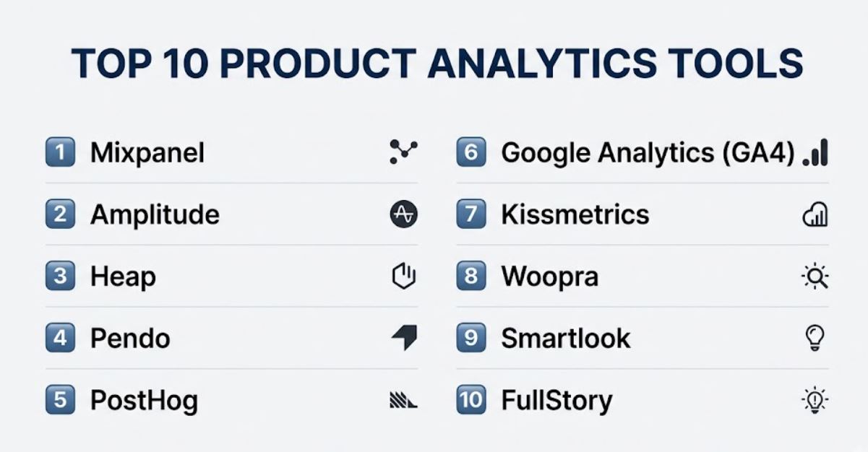The image size is (868, 452).
Task: Click the Amplitude round logo icon
Action: tap(403, 214)
